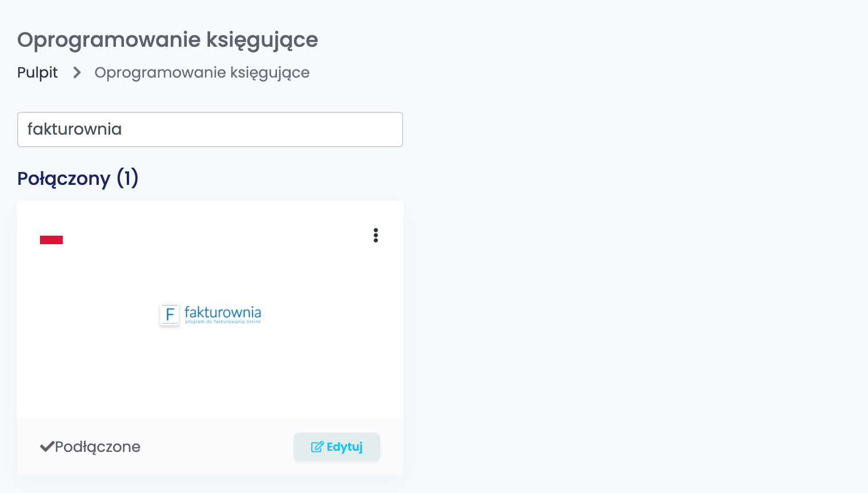The width and height of the screenshot is (868, 493).
Task: Click the Polish flag icon on the card
Action: pyautogui.click(x=51, y=236)
